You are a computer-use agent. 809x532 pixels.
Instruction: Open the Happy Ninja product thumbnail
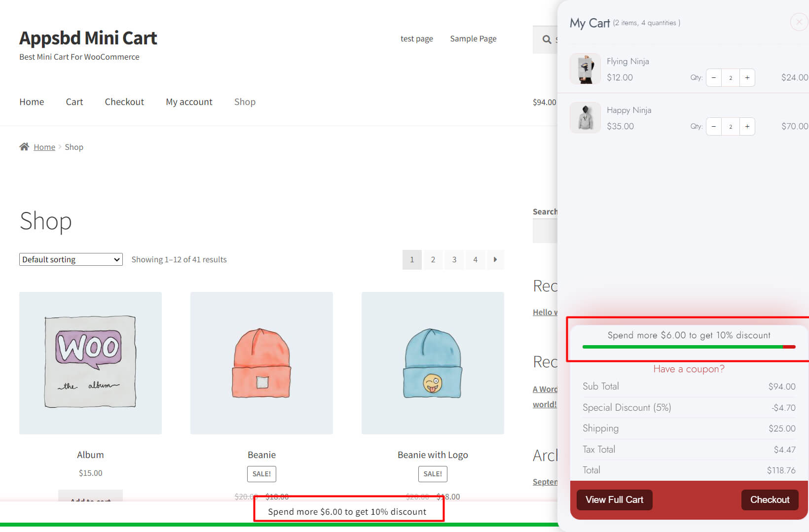pyautogui.click(x=585, y=118)
